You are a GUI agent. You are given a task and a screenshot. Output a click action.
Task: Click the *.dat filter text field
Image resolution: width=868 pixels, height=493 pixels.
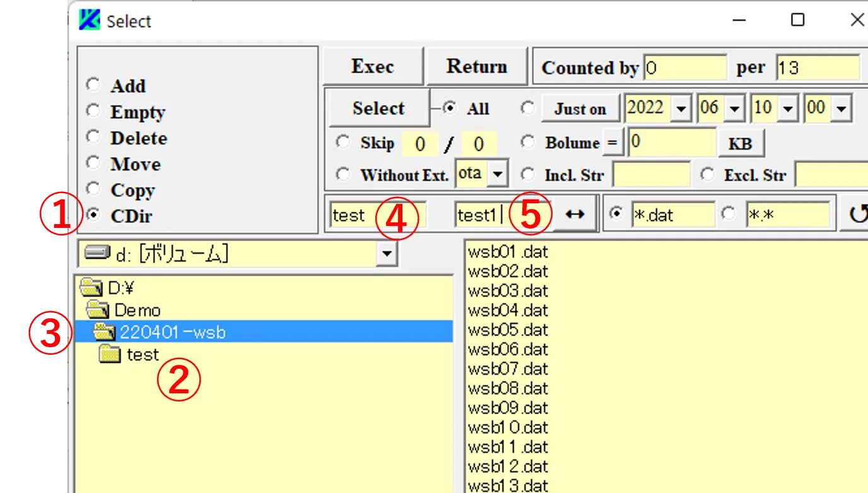pyautogui.click(x=674, y=215)
